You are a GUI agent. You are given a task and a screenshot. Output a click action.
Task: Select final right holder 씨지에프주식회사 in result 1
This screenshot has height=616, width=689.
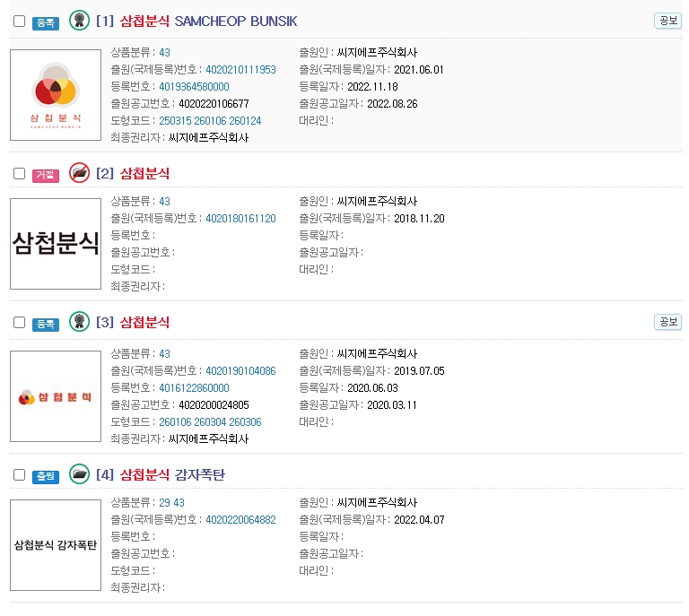pos(208,138)
